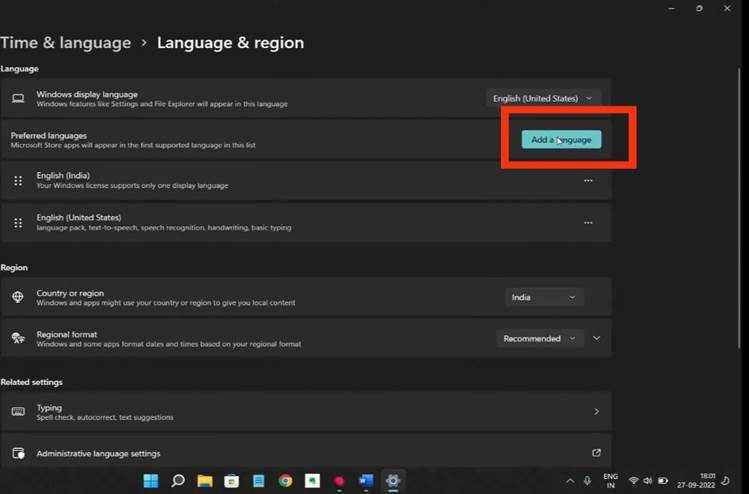
Task: Grab drag handle of English (India)
Action: pos(18,181)
